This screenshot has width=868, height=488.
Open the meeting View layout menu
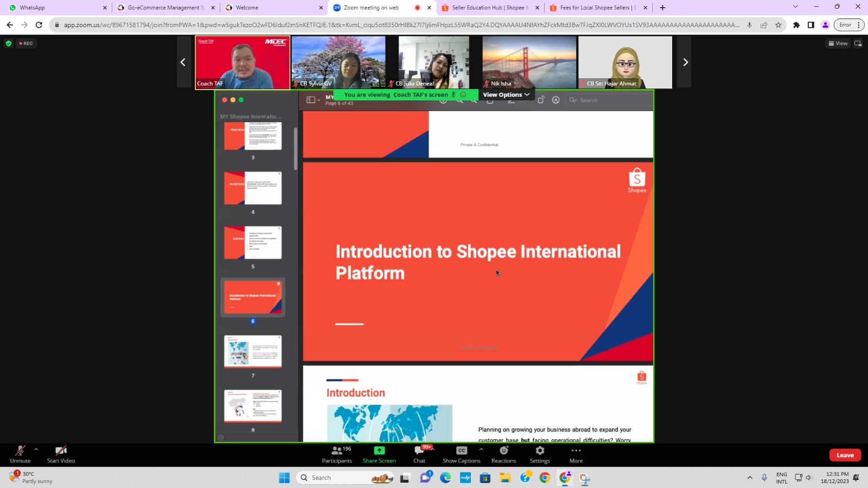pos(838,43)
